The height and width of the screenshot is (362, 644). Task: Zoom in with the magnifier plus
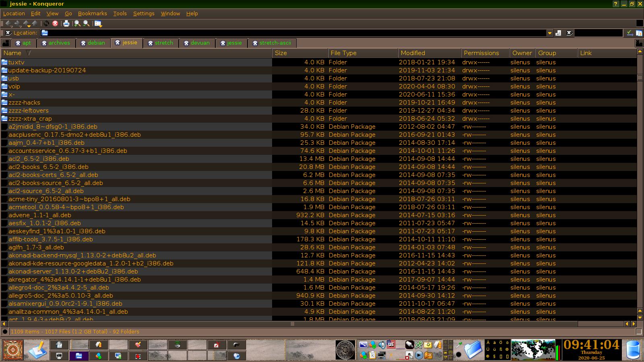pyautogui.click(x=77, y=24)
